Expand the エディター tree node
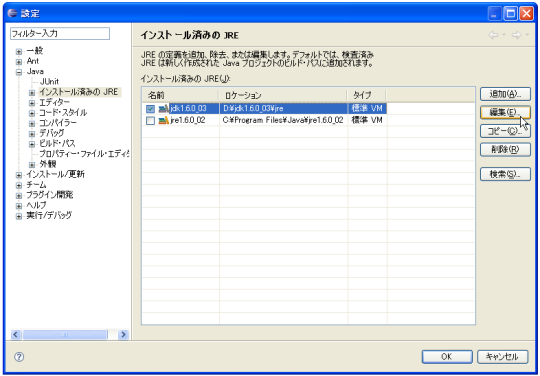The height and width of the screenshot is (376, 540). pyautogui.click(x=32, y=103)
